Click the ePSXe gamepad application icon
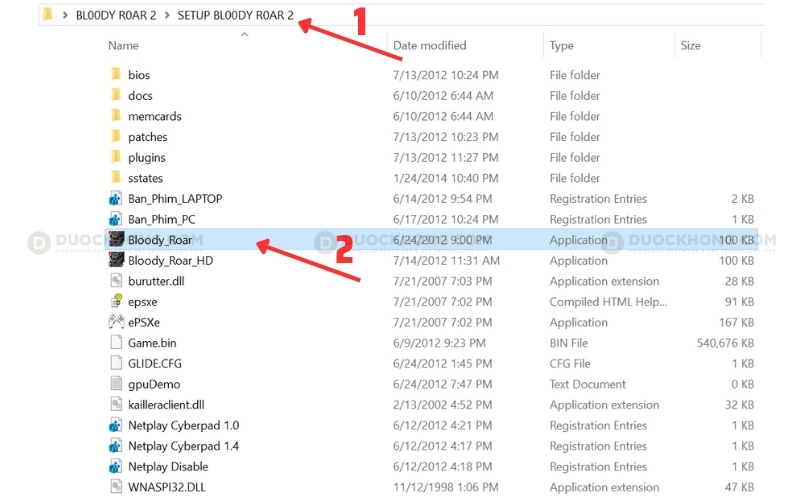Image resolution: width=800 pixels, height=500 pixels. click(115, 323)
